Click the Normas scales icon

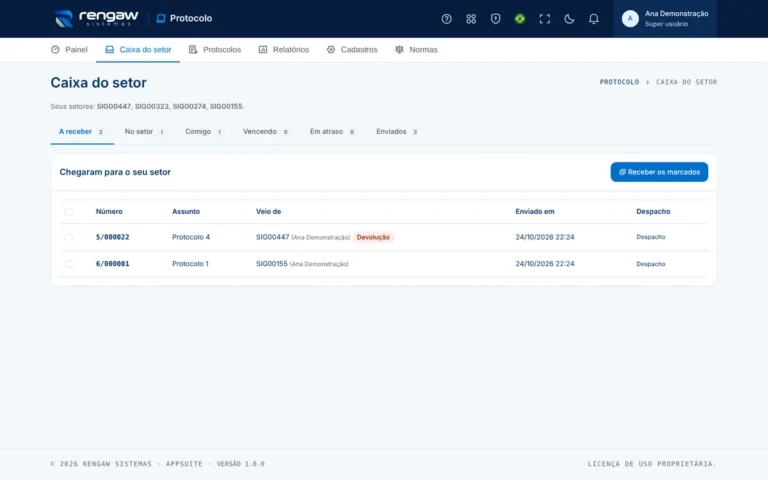coord(399,49)
